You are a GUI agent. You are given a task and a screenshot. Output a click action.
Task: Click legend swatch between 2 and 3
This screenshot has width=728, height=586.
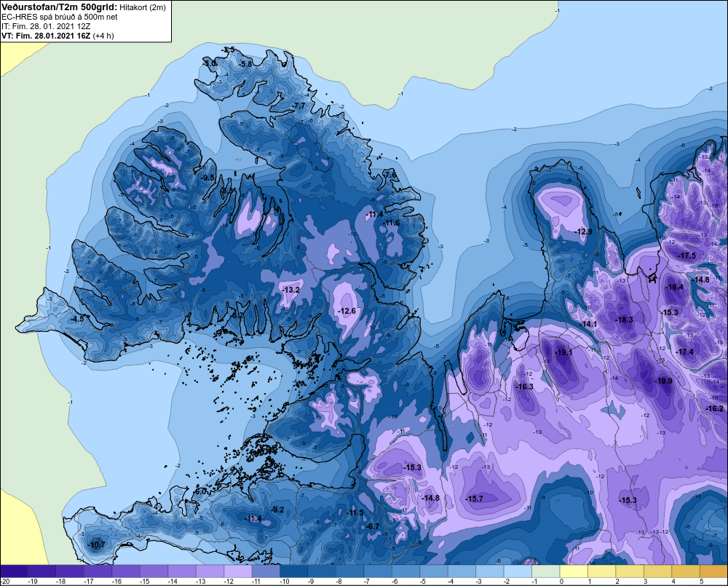(x=630, y=571)
